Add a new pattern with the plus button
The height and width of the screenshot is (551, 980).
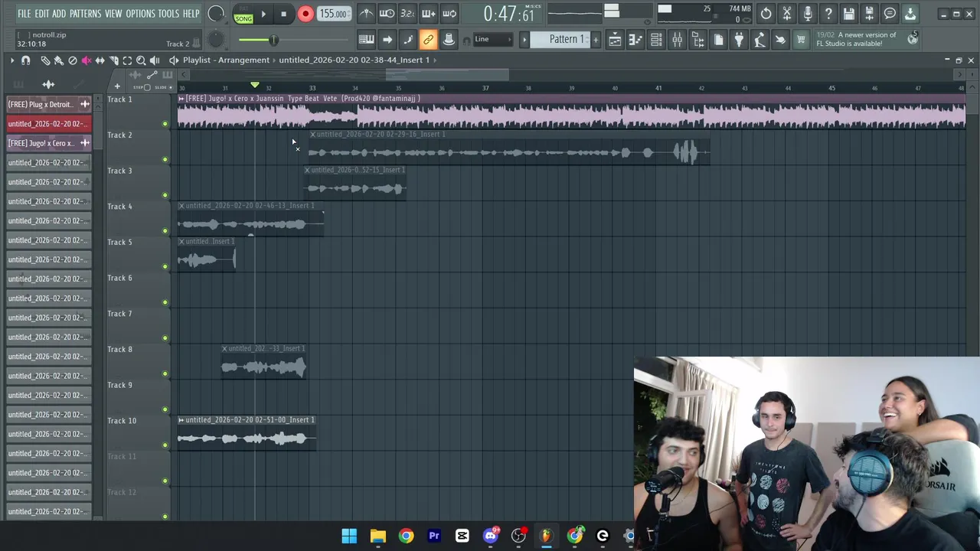(x=596, y=40)
